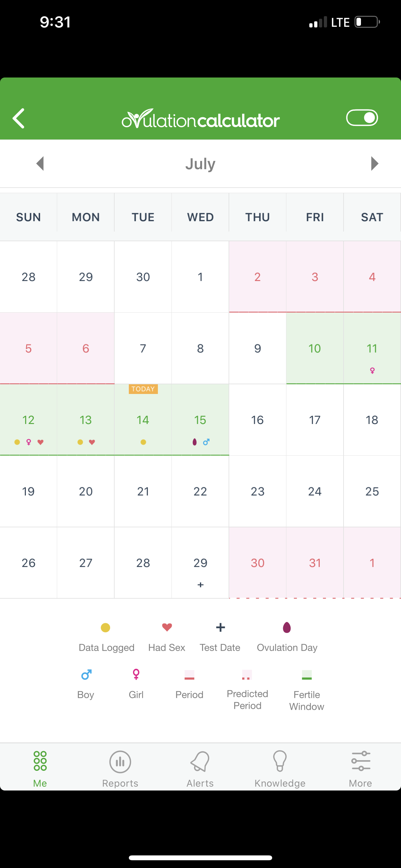Tap the Data Logged yellow dot legend
Image resolution: width=401 pixels, height=868 pixels.
(106, 628)
